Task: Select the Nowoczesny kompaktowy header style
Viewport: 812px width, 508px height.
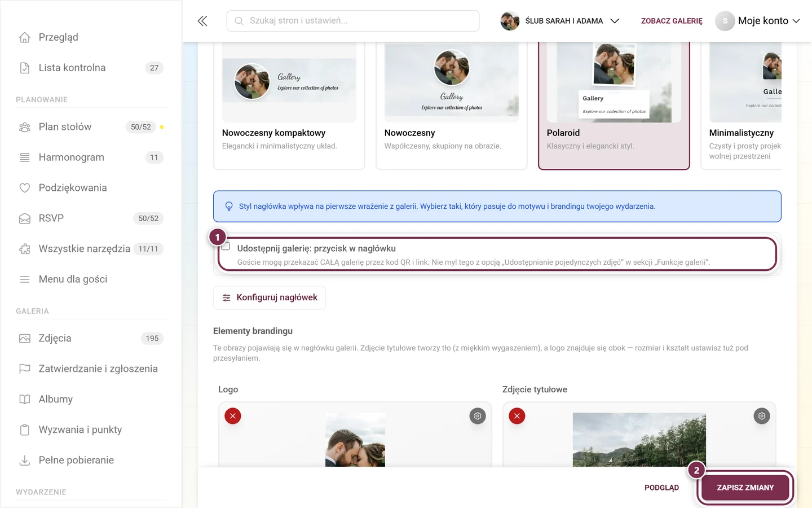Action: point(289,106)
